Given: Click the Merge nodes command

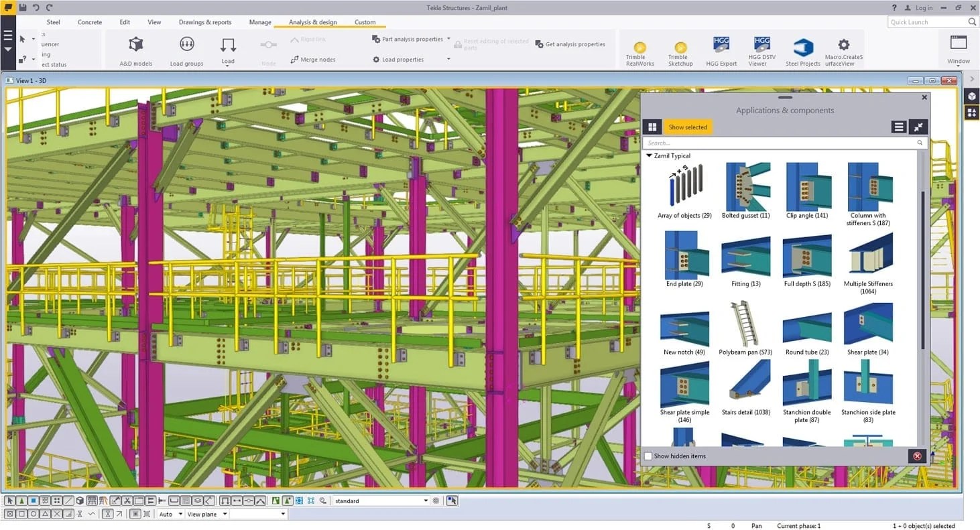Looking at the screenshot, I should click(x=314, y=59).
